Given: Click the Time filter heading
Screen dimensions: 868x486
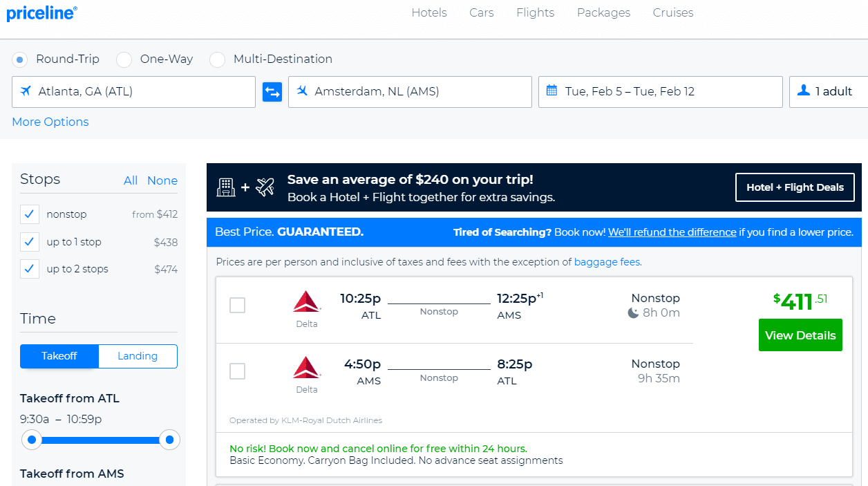Looking at the screenshot, I should tap(38, 319).
